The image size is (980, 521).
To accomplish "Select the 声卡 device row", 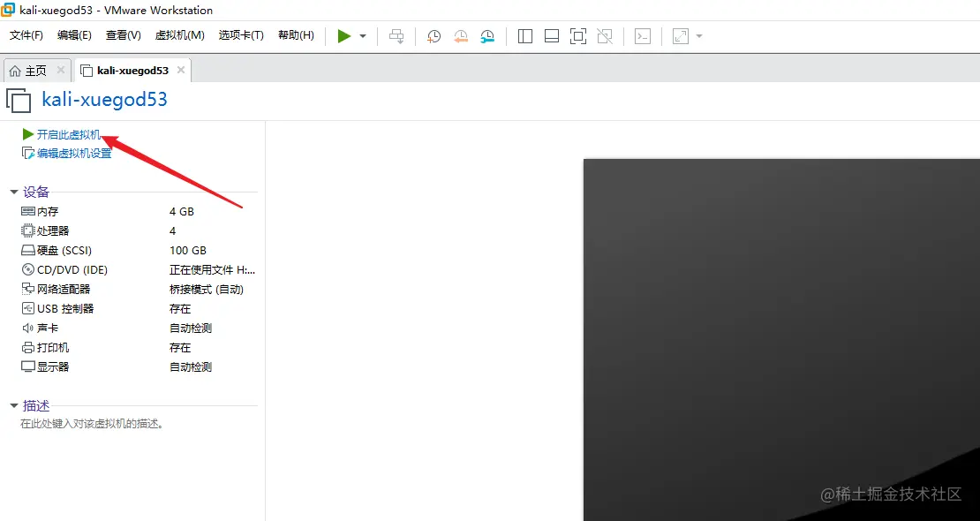I will point(139,328).
